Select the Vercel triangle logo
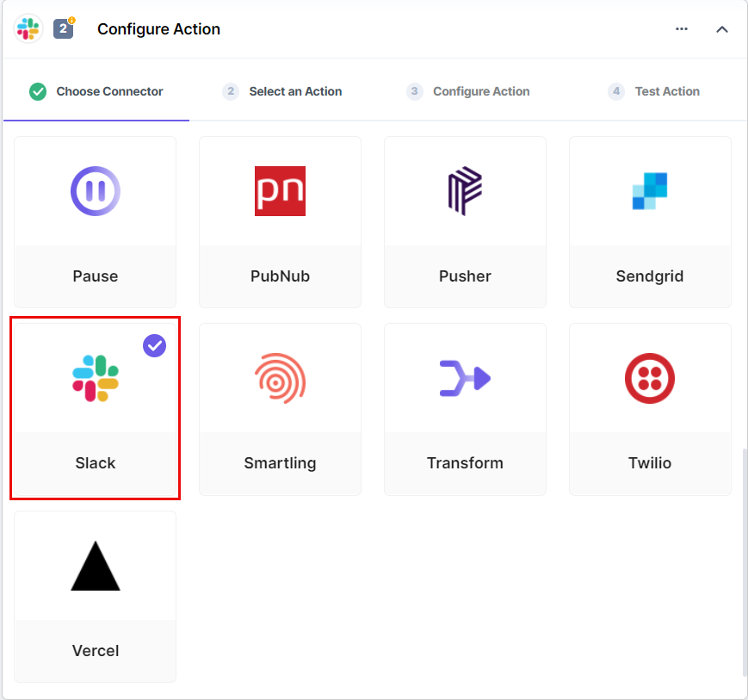748x700 pixels. (x=96, y=566)
